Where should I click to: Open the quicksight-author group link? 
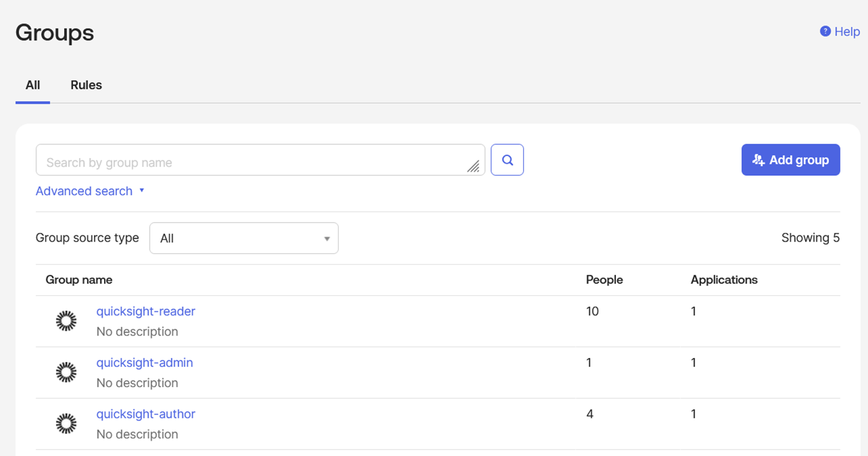pyautogui.click(x=146, y=414)
